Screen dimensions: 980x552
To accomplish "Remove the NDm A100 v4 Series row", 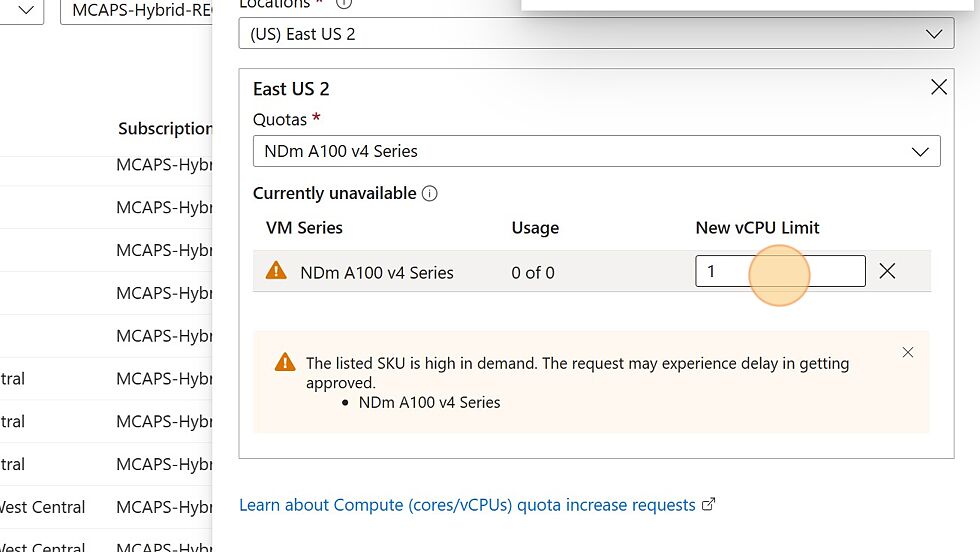I will coord(887,271).
